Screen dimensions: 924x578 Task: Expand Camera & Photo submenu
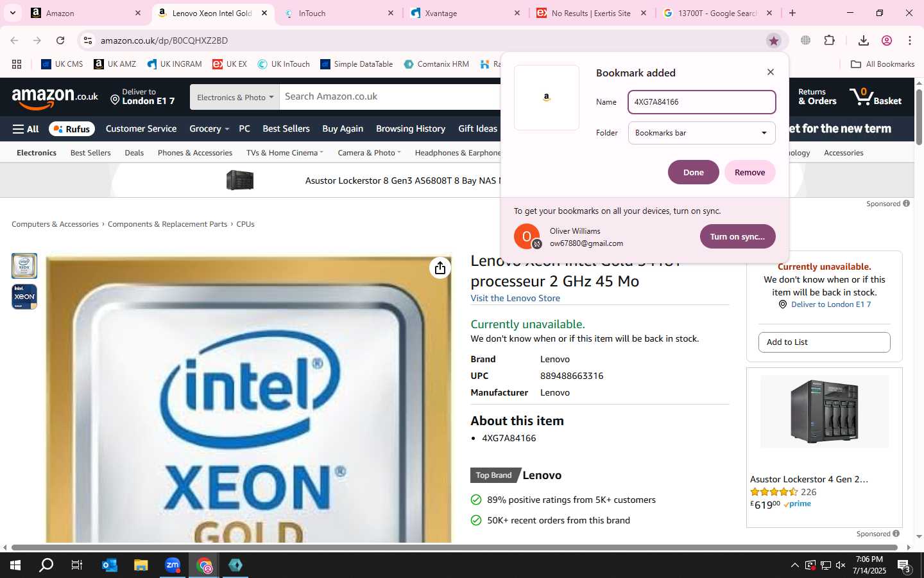point(369,153)
